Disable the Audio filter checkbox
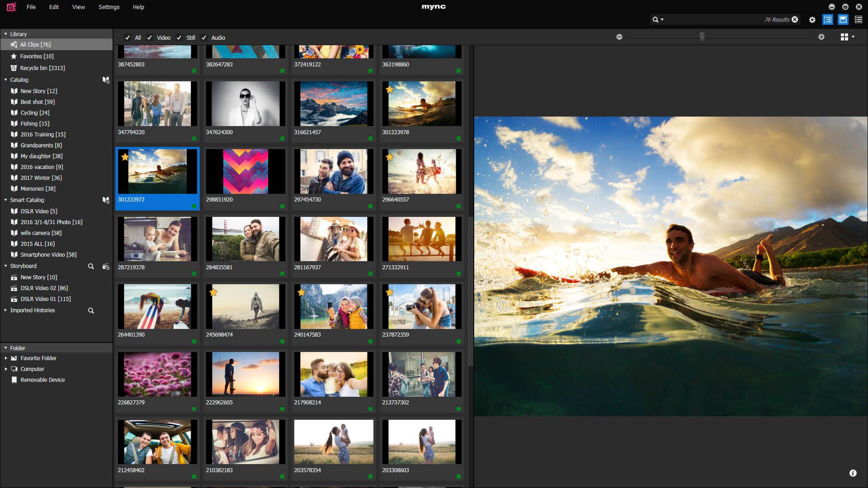Image resolution: width=868 pixels, height=488 pixels. [x=204, y=38]
